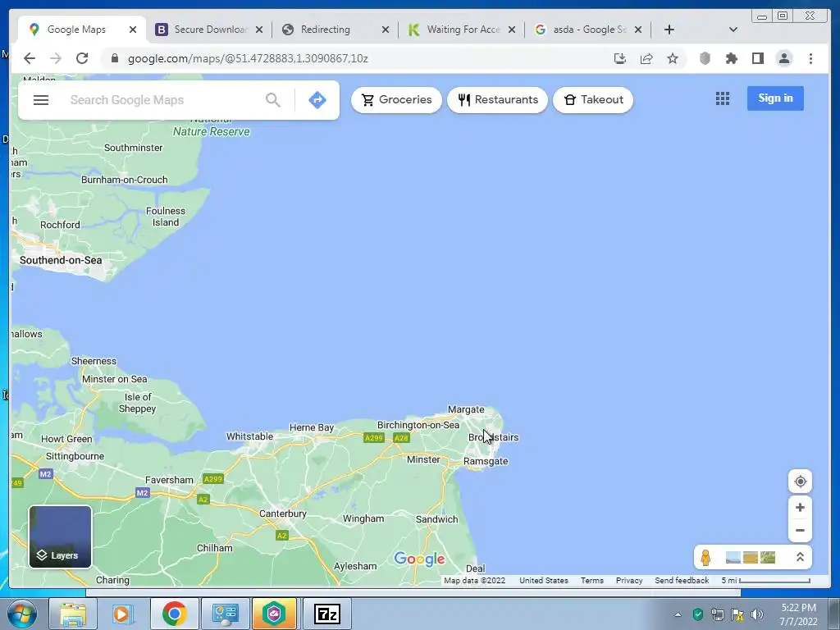Viewport: 840px width, 630px height.
Task: Close the Secure Download tab
Action: [258, 30]
